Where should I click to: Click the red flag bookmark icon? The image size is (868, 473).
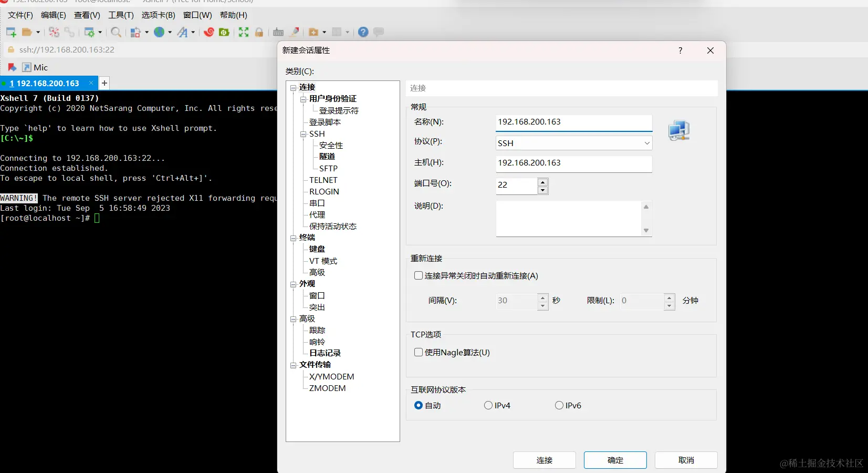point(12,68)
